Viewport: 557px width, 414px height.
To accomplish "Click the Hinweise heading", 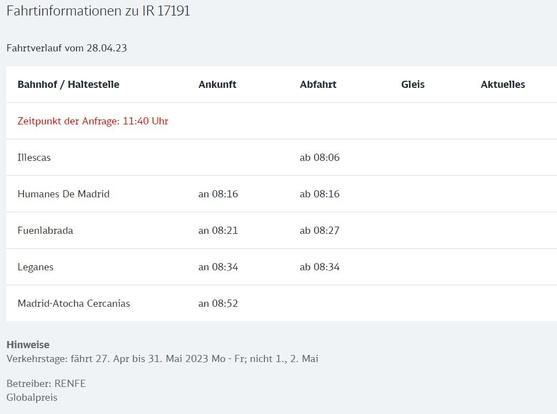I will click(28, 344).
